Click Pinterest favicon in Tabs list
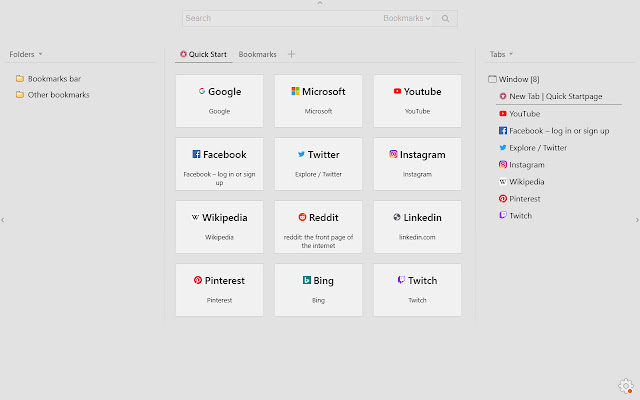 pos(503,199)
